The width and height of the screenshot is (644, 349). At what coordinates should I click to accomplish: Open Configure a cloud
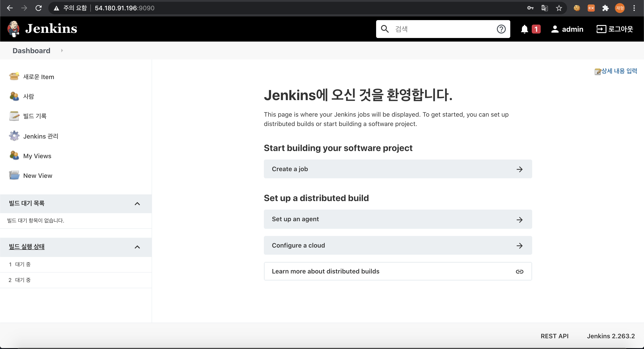pyautogui.click(x=398, y=245)
